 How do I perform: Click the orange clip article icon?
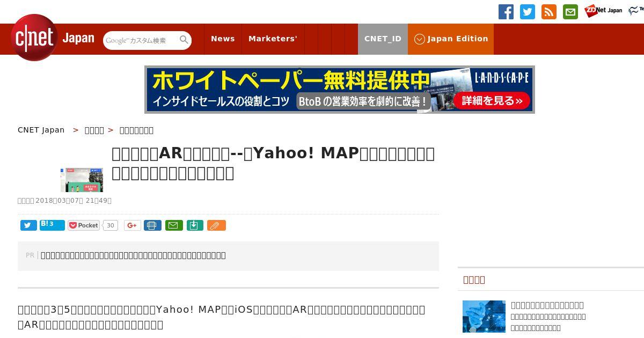216,225
